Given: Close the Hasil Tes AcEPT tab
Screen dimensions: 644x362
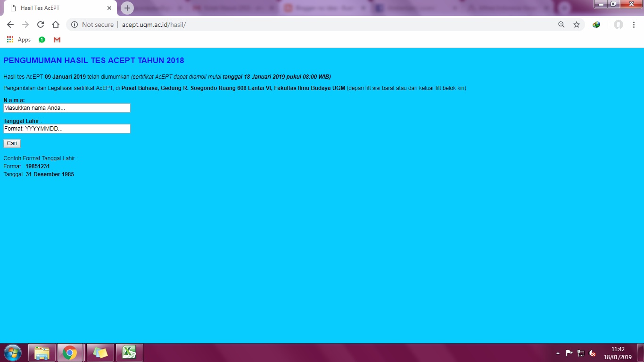Looking at the screenshot, I should (x=109, y=8).
